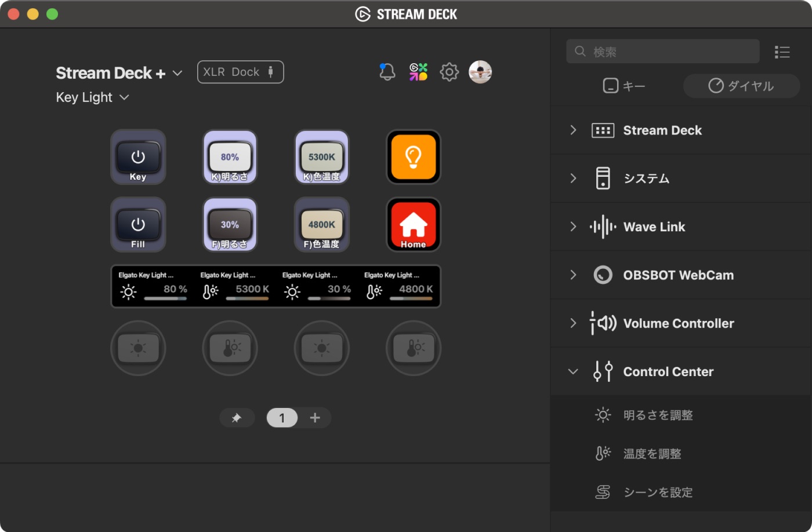Toggle the action list view icon
This screenshot has width=812, height=532.
coord(782,52)
